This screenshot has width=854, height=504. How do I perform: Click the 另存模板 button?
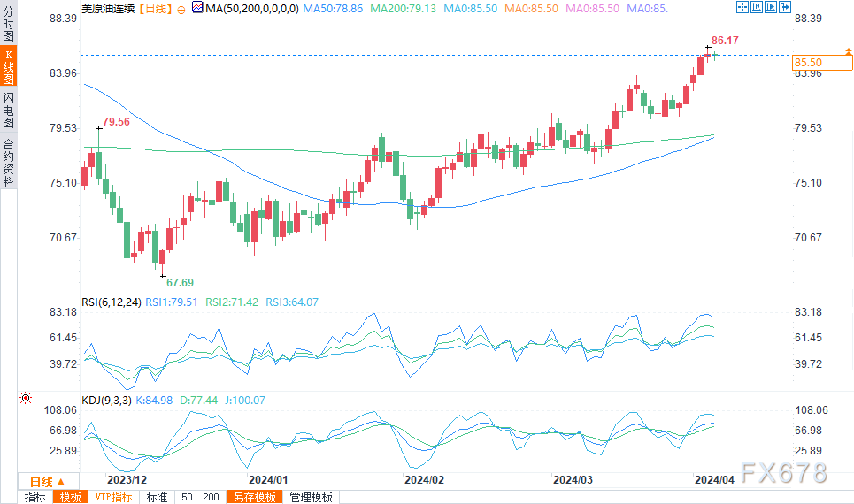point(254,497)
